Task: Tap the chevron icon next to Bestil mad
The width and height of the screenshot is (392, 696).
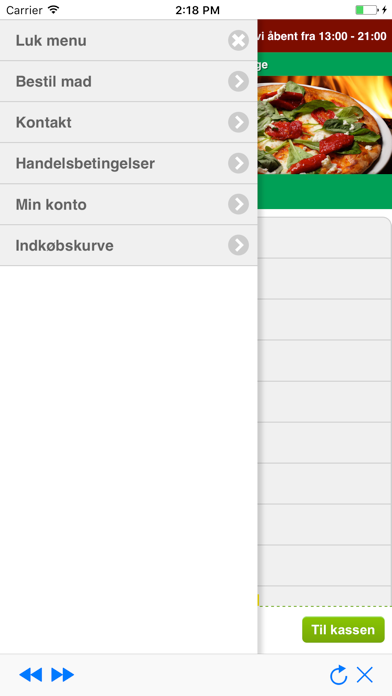Action: point(238,82)
